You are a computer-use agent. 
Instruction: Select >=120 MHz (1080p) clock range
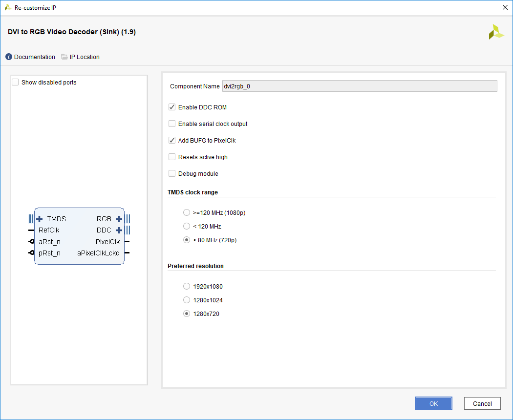point(187,212)
